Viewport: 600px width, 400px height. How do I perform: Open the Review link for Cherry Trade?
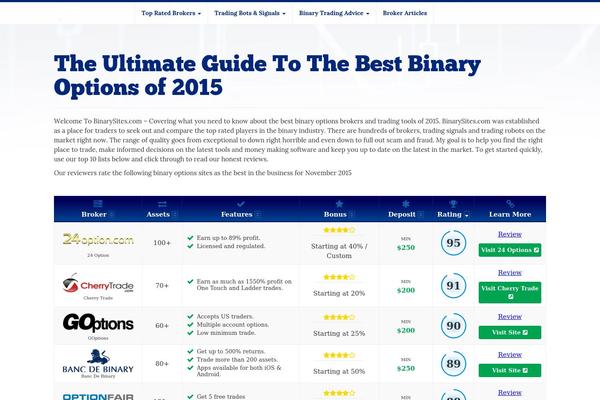pyautogui.click(x=510, y=273)
